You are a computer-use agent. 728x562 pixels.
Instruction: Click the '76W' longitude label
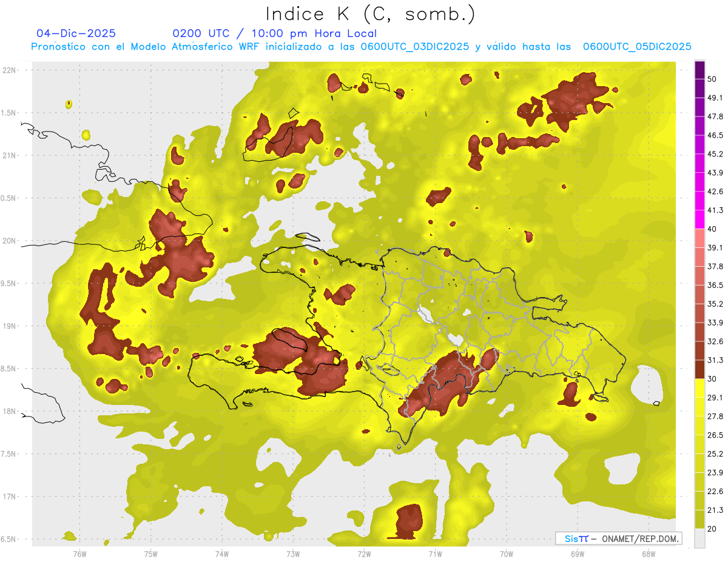(x=79, y=554)
